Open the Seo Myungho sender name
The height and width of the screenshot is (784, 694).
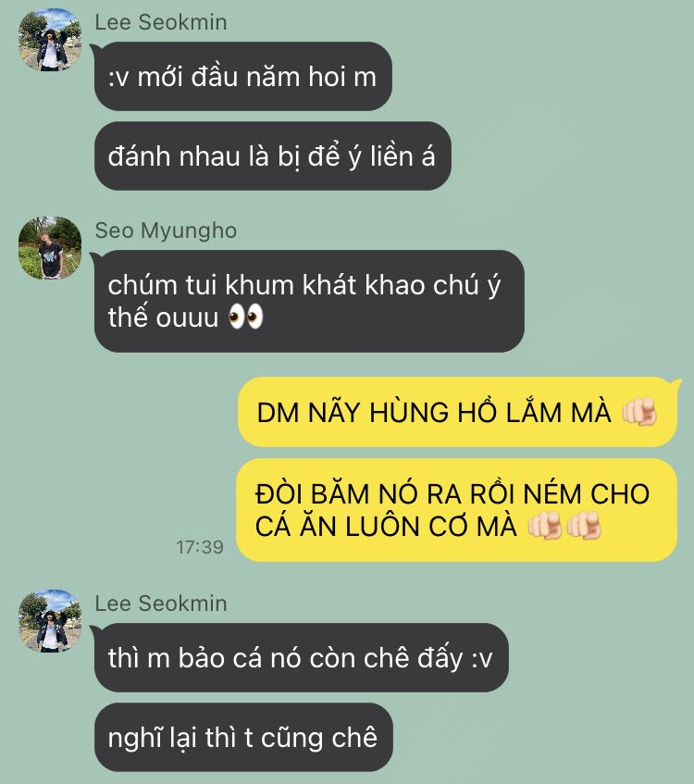(166, 230)
